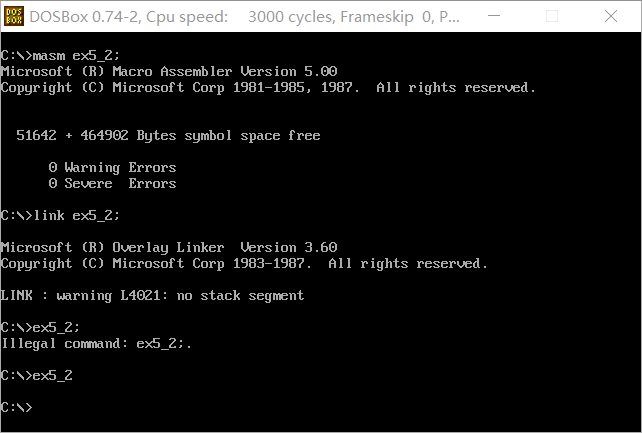The width and height of the screenshot is (642, 433).
Task: Click the Copyright 1983-1987 line
Action: click(244, 264)
